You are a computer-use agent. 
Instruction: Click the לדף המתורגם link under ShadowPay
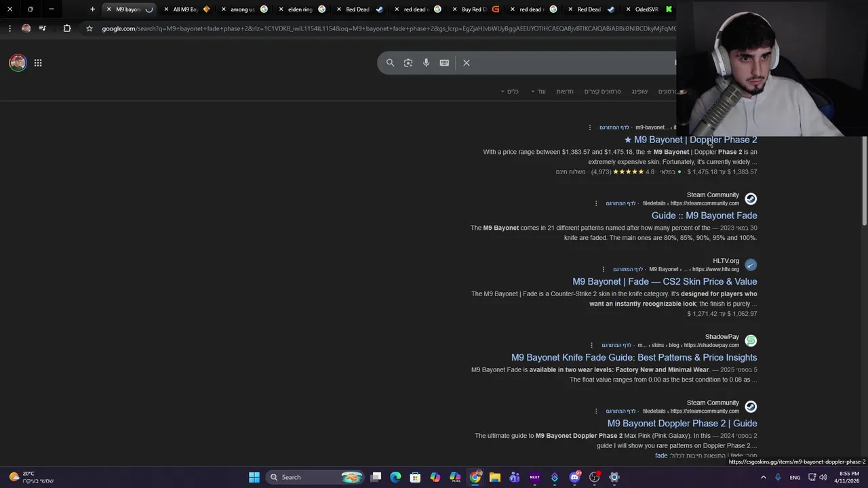click(x=616, y=345)
